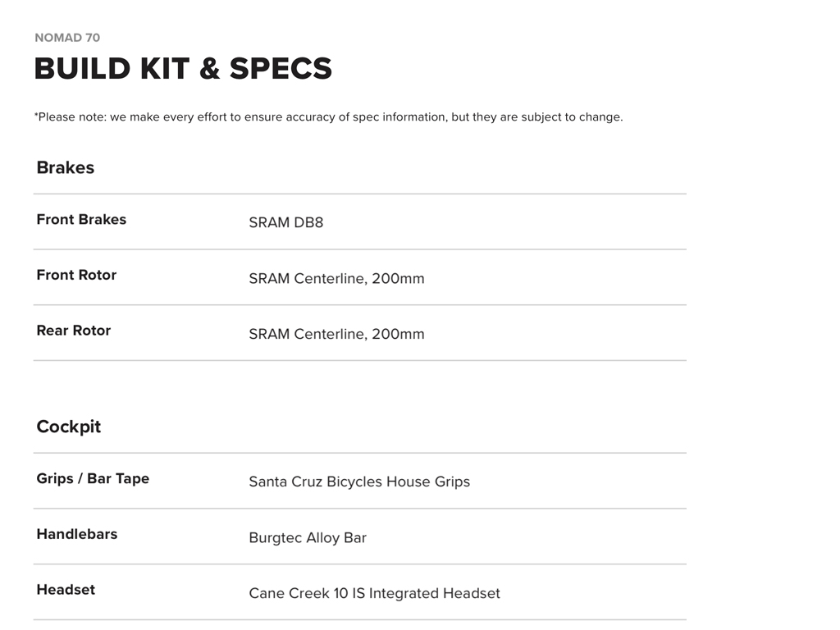This screenshot has height=630, width=840.
Task: Click the Handlebars spec label
Action: click(77, 534)
